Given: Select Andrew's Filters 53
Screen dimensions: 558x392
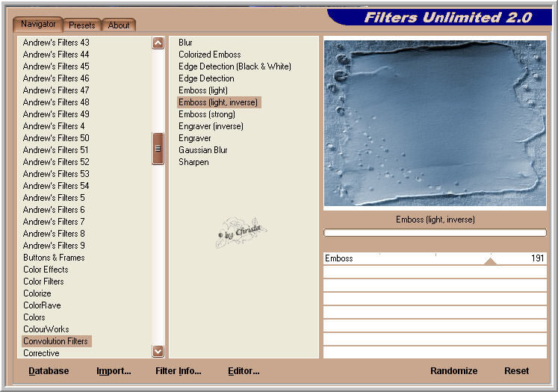Looking at the screenshot, I should pos(56,174).
